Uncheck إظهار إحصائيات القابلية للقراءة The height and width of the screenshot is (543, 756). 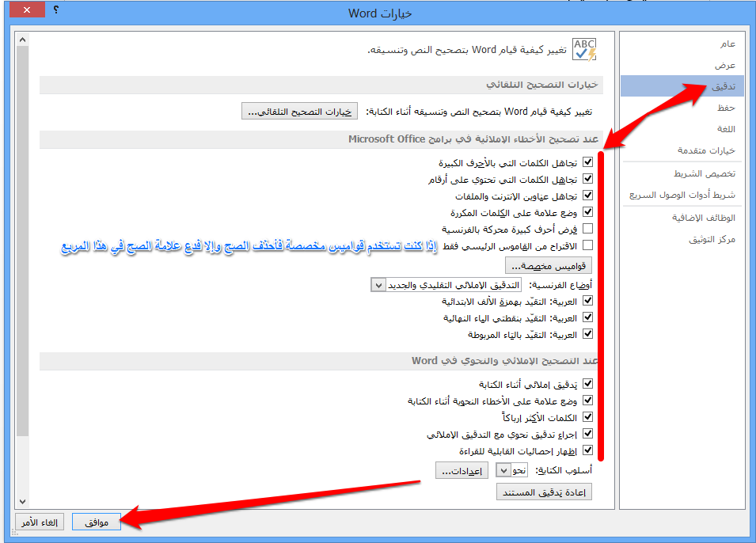tap(587, 450)
